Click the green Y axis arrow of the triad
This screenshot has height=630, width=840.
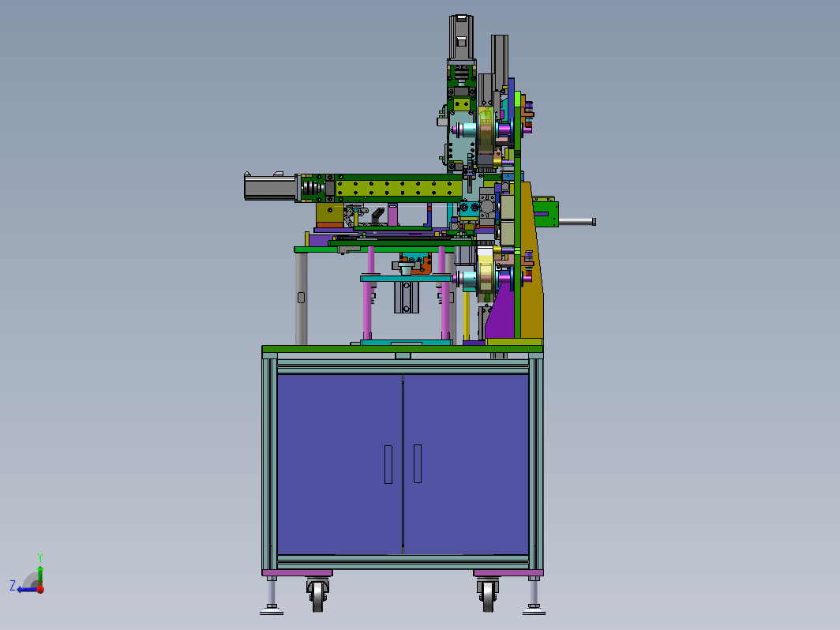40,575
